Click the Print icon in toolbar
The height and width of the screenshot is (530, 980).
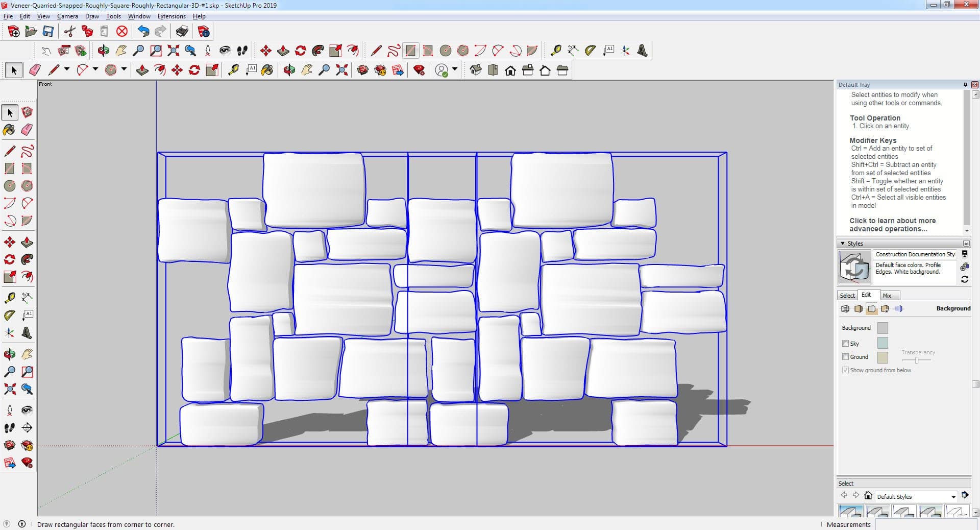[182, 32]
